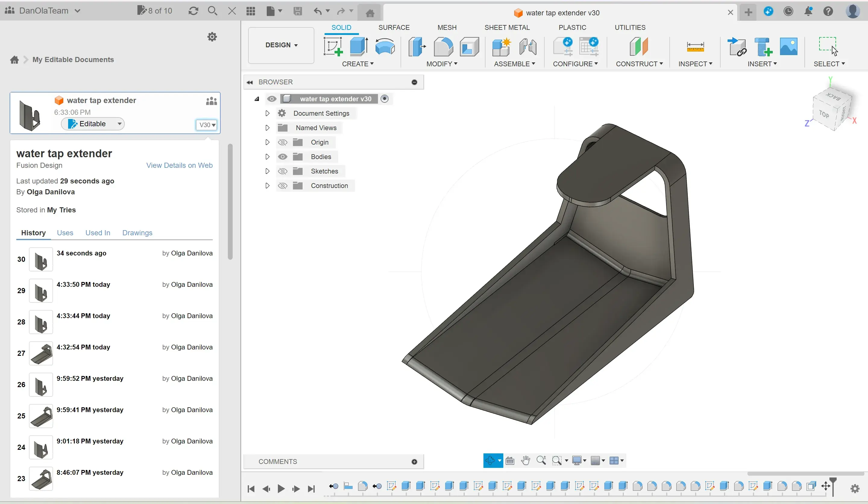Click the Offset Plane construct icon
This screenshot has height=504, width=868.
(x=639, y=46)
